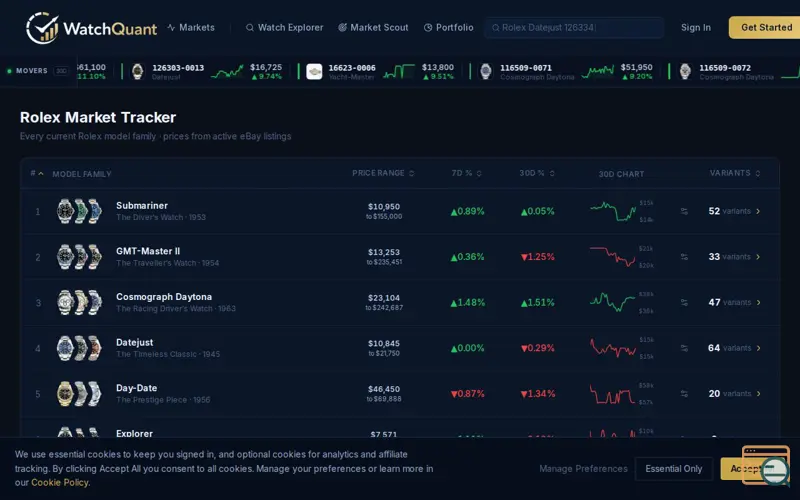Toggle the 30D movers period badge
The height and width of the screenshot is (500, 800).
pos(61,71)
